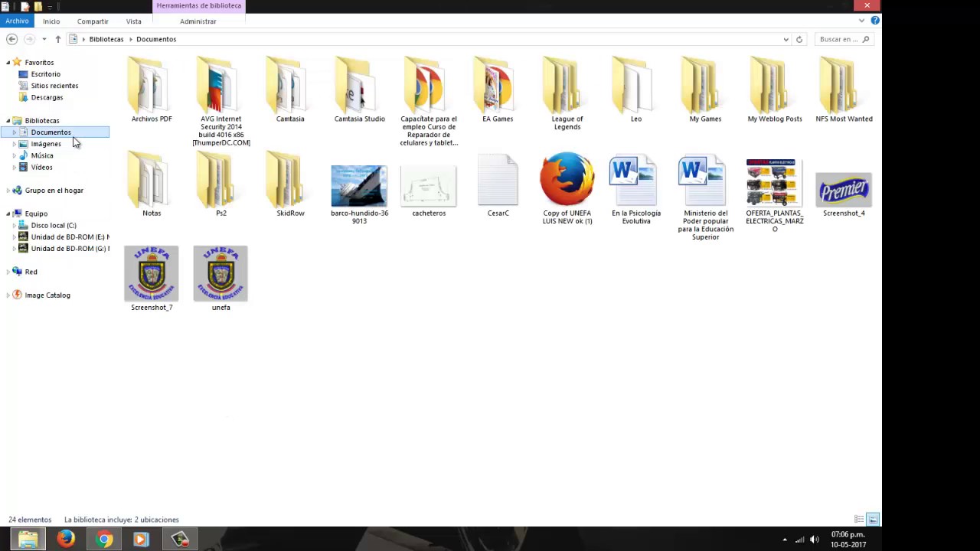This screenshot has height=551, width=980.
Task: Select Unidad de BD-ROM (E:) drive
Action: [x=70, y=236]
